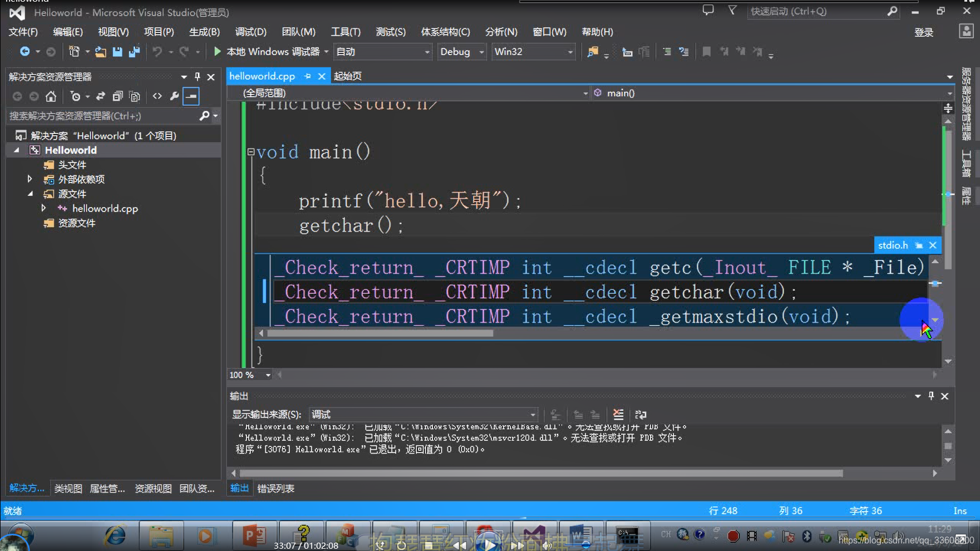The image size is (980, 551).
Task: Open the 调试(D) menu
Action: pos(250,32)
